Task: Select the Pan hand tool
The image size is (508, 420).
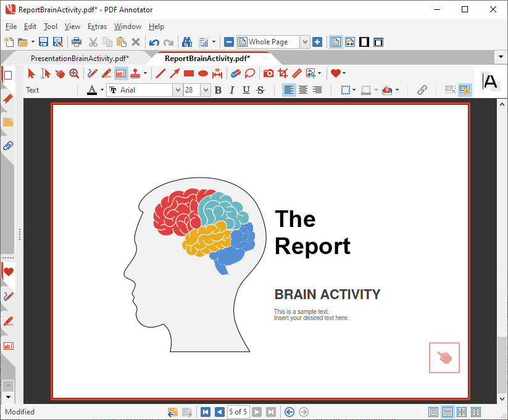Action: (x=60, y=73)
